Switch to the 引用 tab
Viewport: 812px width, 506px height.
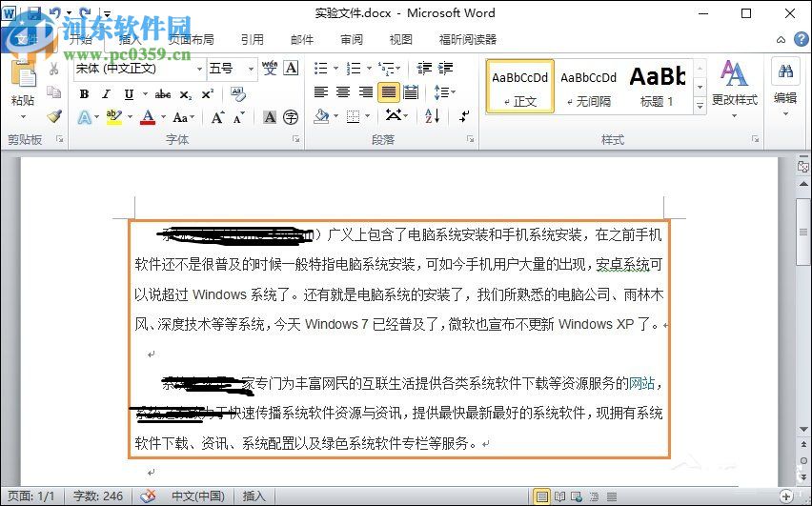253,40
